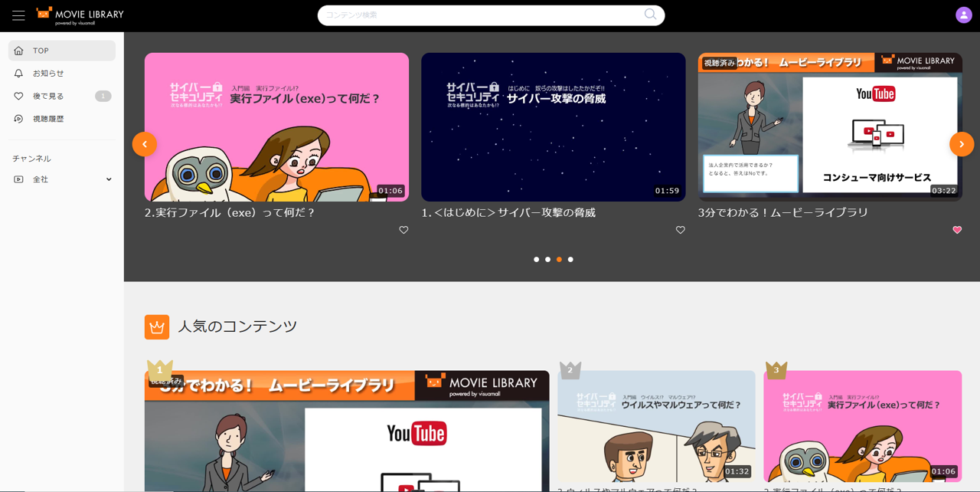Click the 01:59 duration label
Image resolution: width=980 pixels, height=492 pixels.
pos(668,191)
